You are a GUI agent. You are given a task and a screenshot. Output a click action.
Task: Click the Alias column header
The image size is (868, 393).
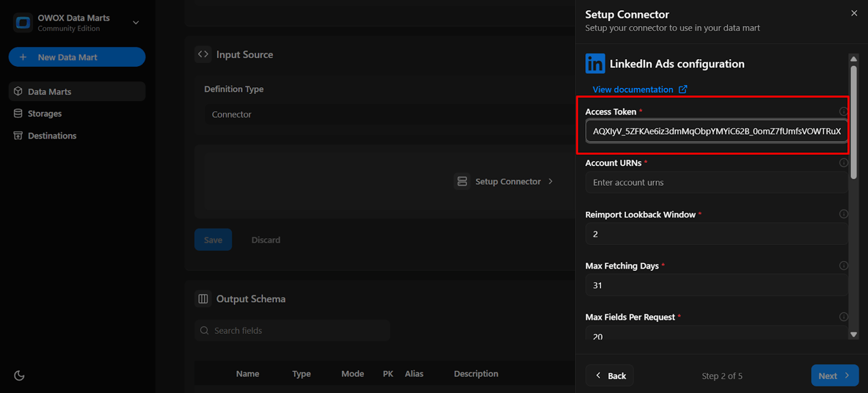[414, 374]
